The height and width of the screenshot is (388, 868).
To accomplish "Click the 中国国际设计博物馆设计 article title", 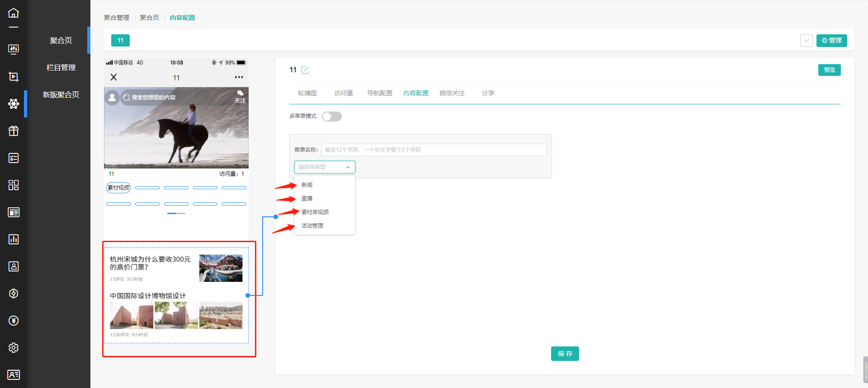I will [x=148, y=296].
